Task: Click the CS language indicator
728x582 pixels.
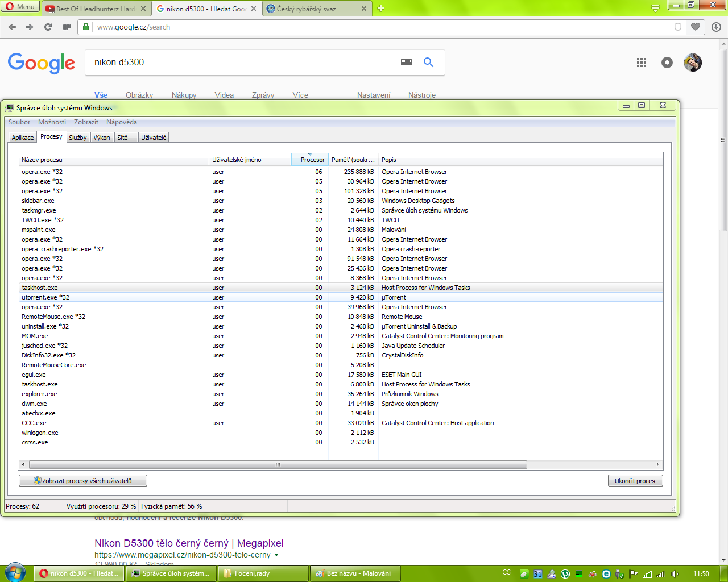Action: coord(507,572)
